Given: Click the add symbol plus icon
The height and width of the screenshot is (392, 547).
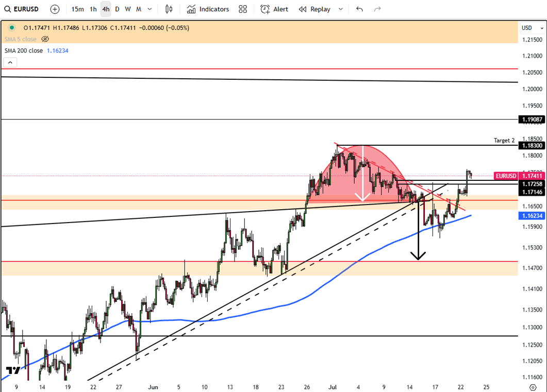Looking at the screenshot, I should (x=55, y=9).
